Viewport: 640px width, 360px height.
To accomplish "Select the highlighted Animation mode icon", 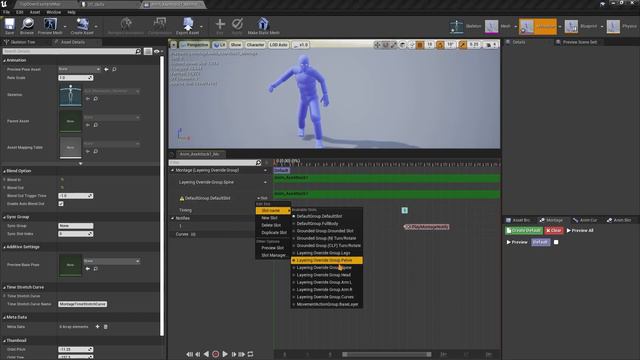I will [x=527, y=27].
